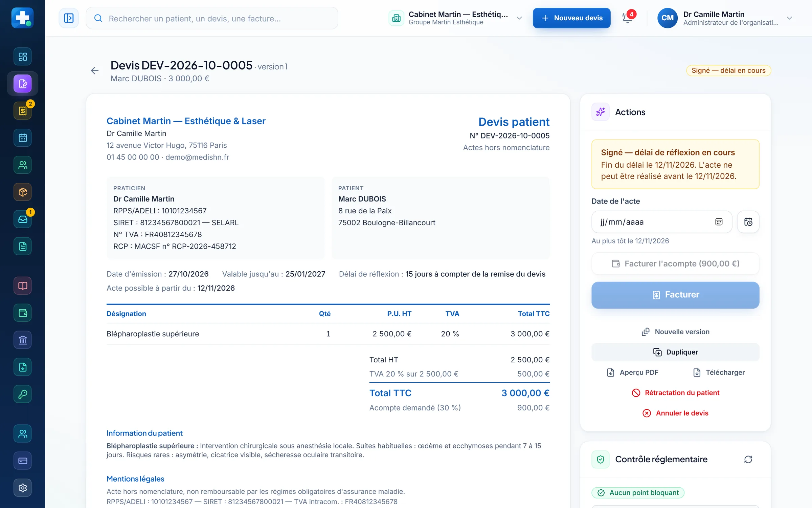Viewport: 812px width, 508px height.
Task: Go back with the left arrow
Action: point(95,70)
